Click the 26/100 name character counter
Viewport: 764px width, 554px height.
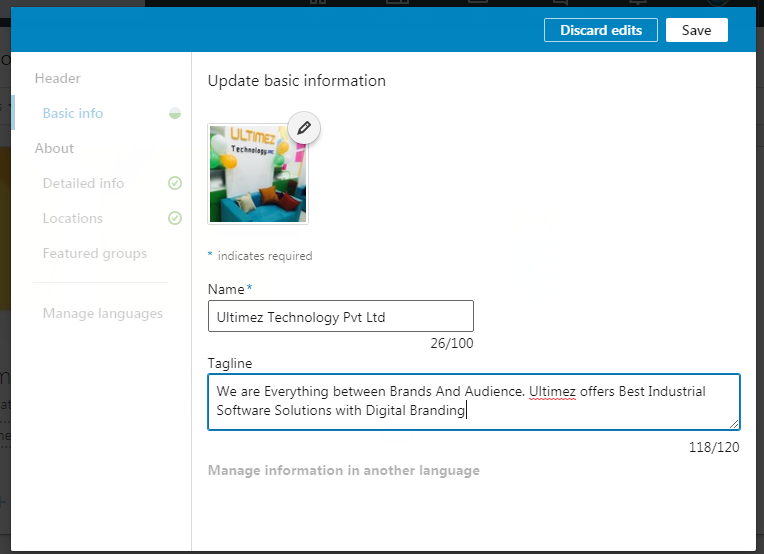[452, 344]
